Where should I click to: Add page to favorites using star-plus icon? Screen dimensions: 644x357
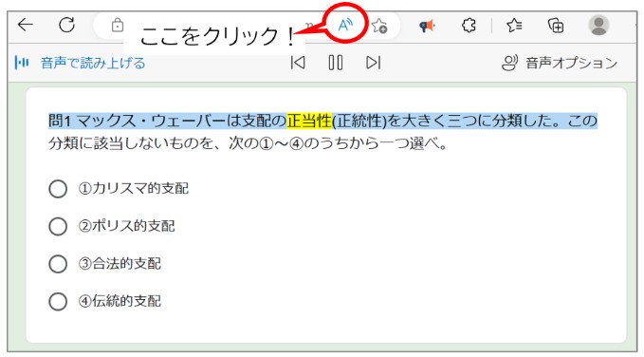[x=379, y=26]
